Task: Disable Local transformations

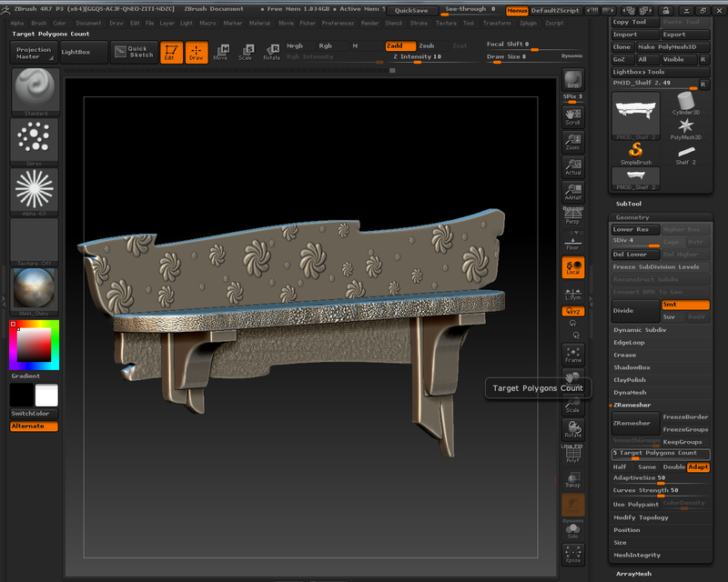Action: (x=573, y=267)
